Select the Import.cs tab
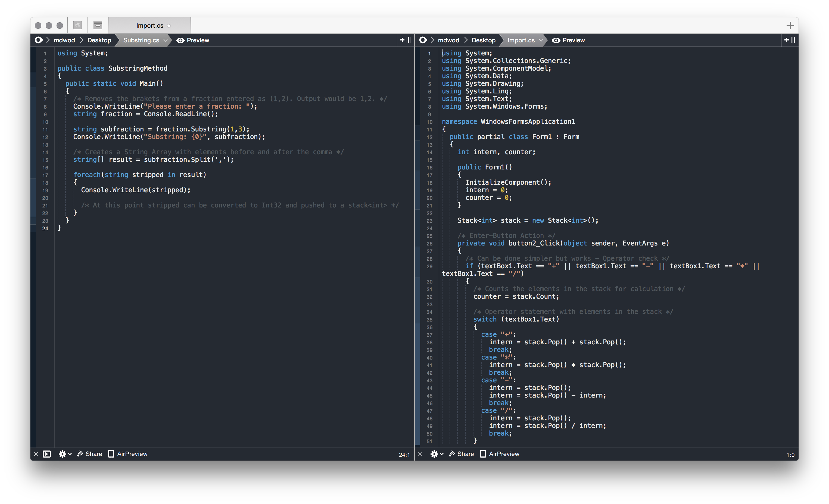Image resolution: width=829 pixels, height=504 pixels. point(150,26)
